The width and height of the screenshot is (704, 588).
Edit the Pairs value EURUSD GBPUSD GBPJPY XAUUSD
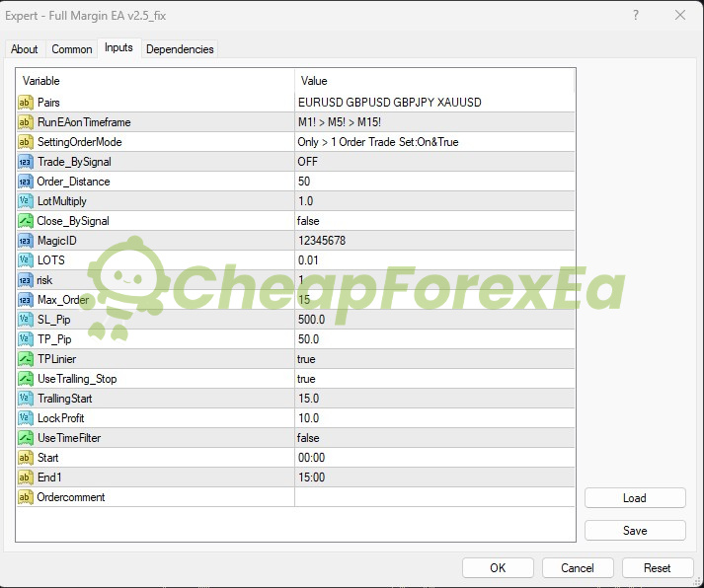(x=434, y=103)
